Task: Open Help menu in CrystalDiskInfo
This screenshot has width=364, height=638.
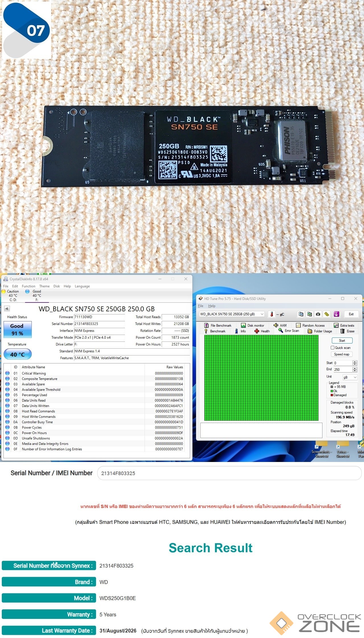Action: click(x=67, y=286)
